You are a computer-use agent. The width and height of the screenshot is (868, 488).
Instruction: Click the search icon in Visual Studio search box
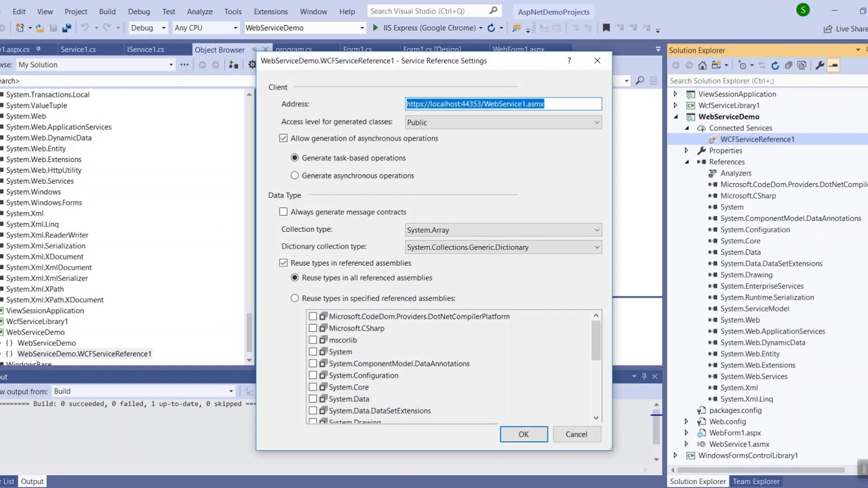[x=493, y=11]
